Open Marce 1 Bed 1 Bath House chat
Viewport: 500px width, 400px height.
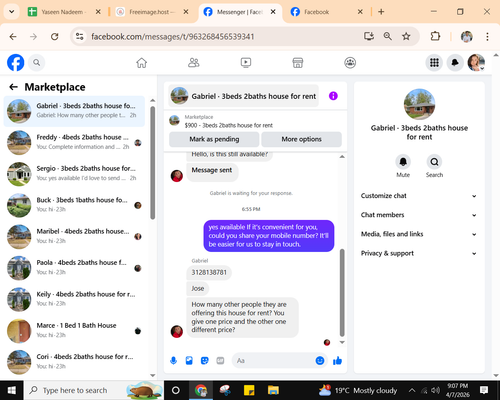[74, 331]
